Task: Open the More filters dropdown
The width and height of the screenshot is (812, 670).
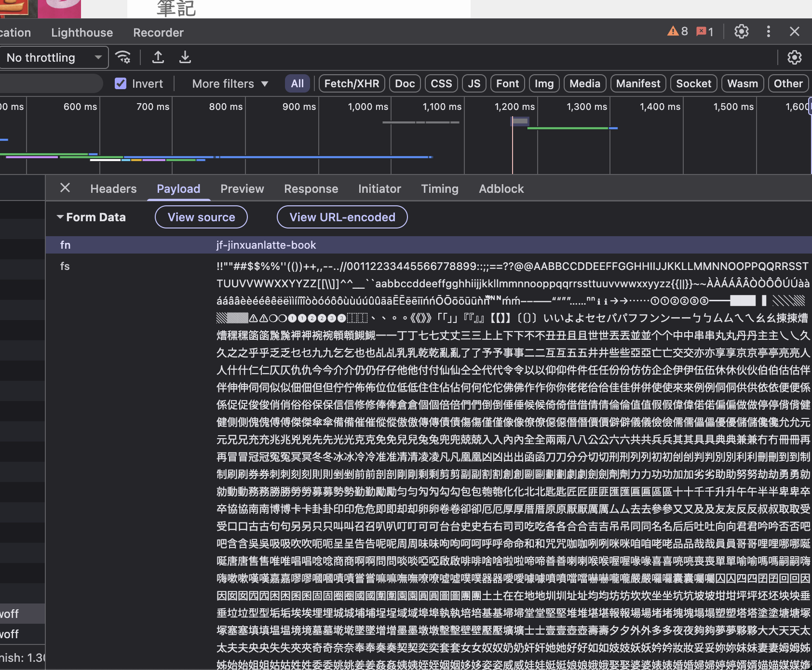Action: click(230, 83)
